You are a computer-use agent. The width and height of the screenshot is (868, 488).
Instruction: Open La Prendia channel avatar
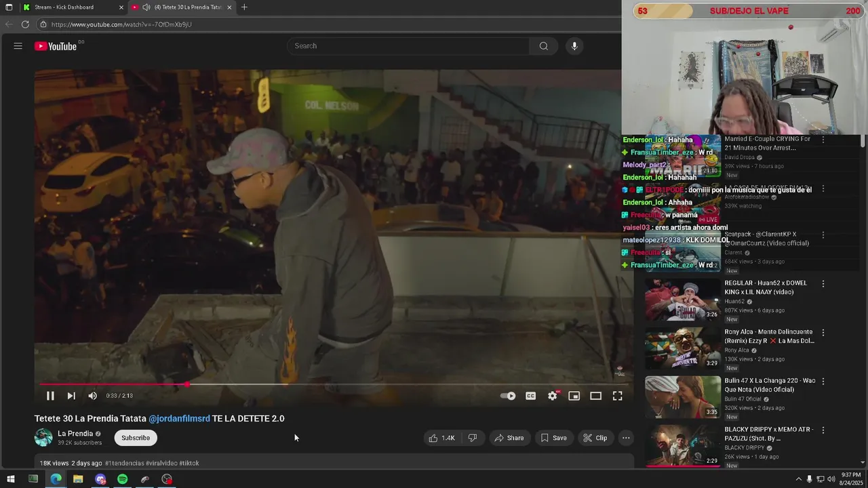pyautogui.click(x=43, y=438)
